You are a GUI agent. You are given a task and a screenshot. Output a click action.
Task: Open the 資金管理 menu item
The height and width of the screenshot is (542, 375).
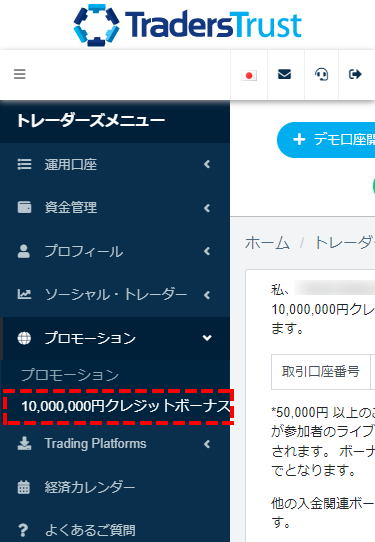pyautogui.click(x=115, y=208)
